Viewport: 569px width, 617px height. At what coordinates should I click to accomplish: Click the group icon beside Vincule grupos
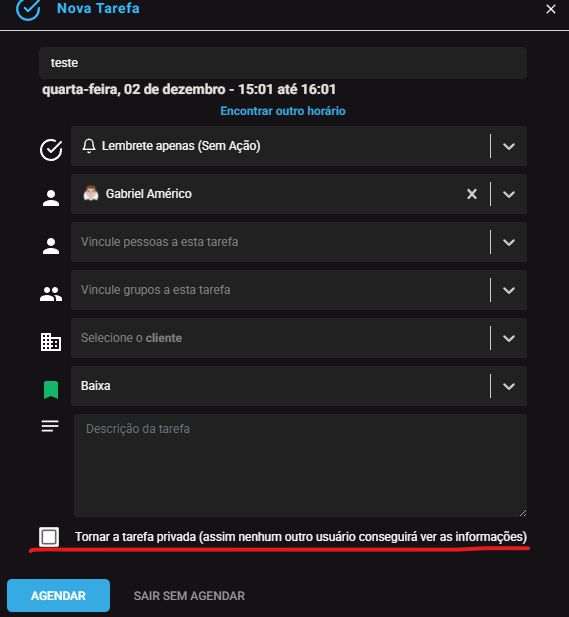click(51, 294)
